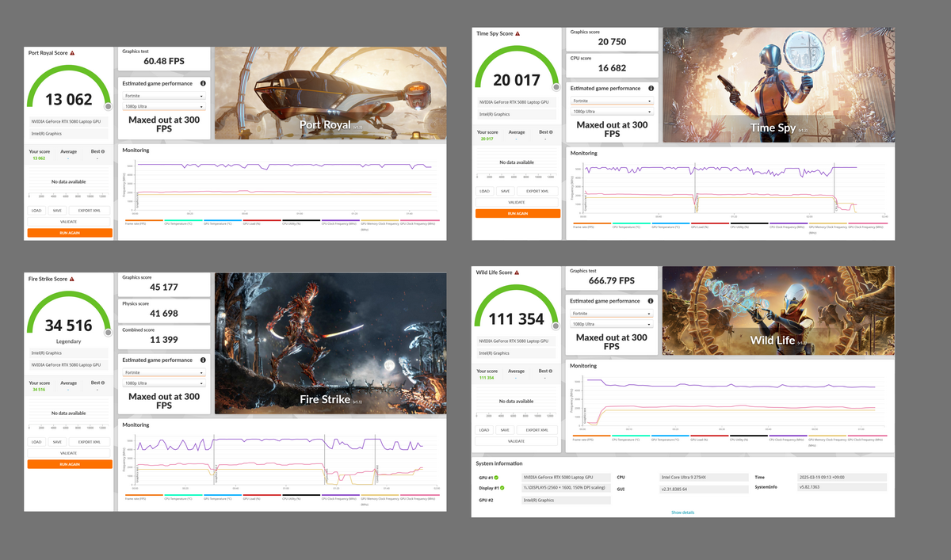Toggle CPU Clock Frequency legend in Time Spy
Viewport: 951px width, 560px height.
tap(789, 227)
